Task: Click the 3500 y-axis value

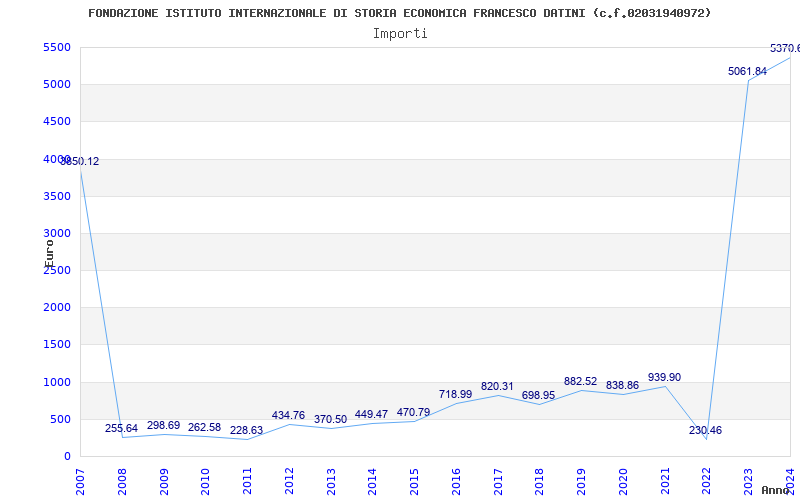Action: coord(57,196)
